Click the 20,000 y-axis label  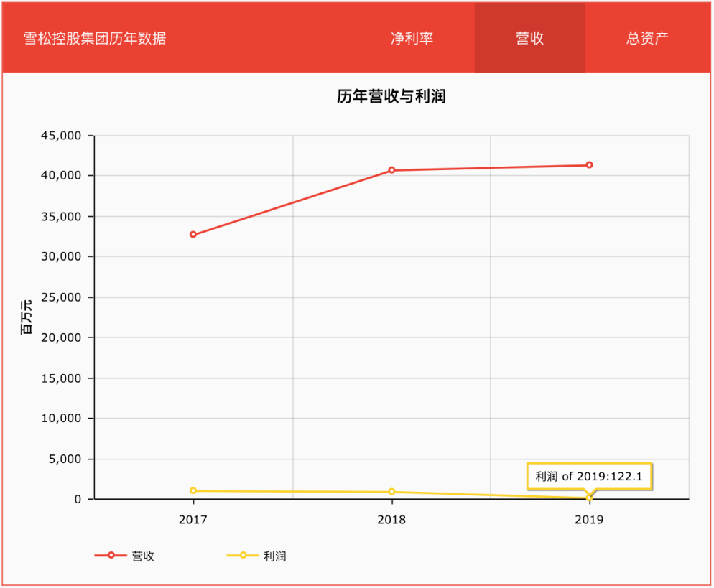pyautogui.click(x=61, y=337)
